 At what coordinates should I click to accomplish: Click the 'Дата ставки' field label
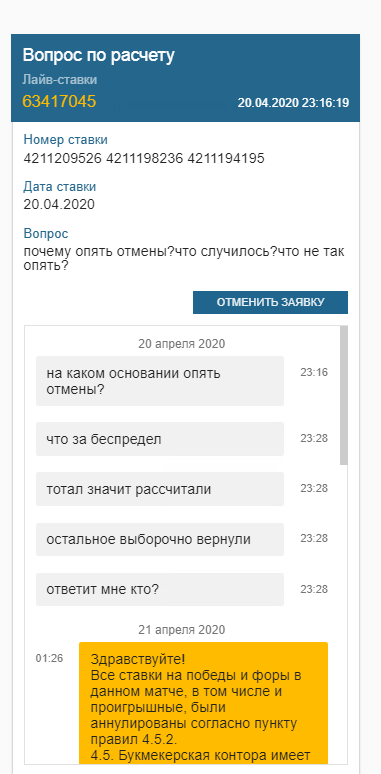click(60, 187)
